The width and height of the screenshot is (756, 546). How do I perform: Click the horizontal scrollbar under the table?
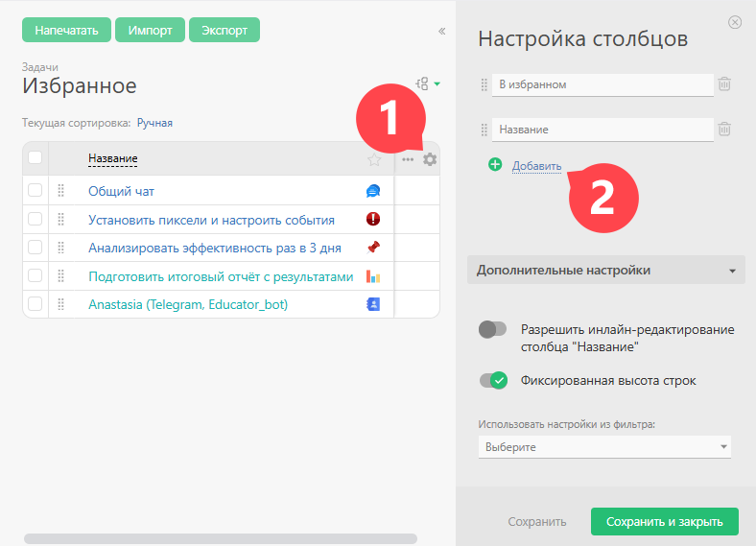click(221, 538)
